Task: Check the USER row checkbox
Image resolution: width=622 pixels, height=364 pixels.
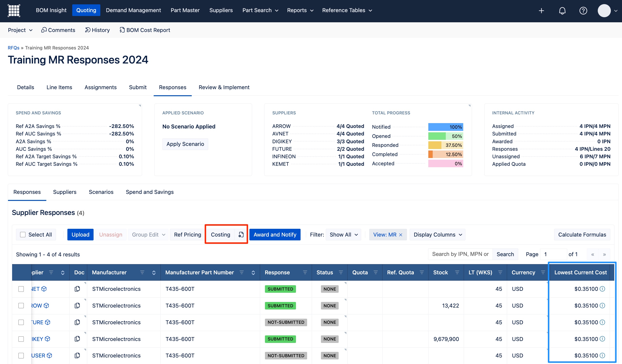Action: 21,355
